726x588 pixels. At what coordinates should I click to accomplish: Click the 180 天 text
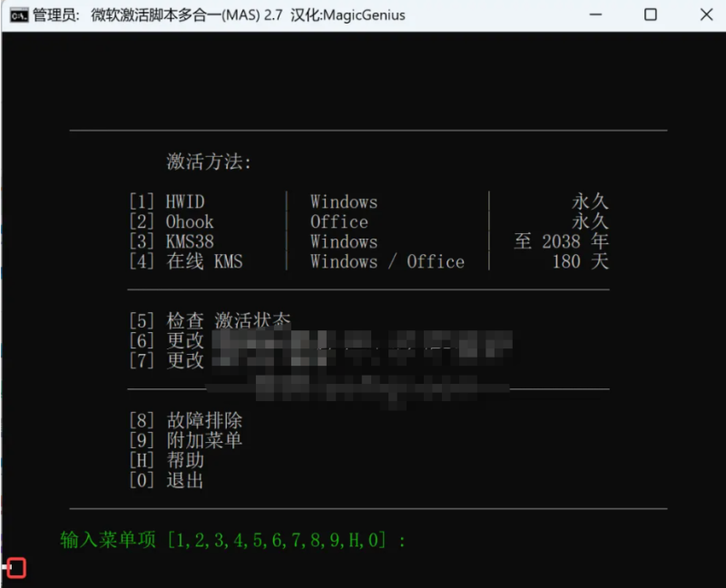coord(580,261)
